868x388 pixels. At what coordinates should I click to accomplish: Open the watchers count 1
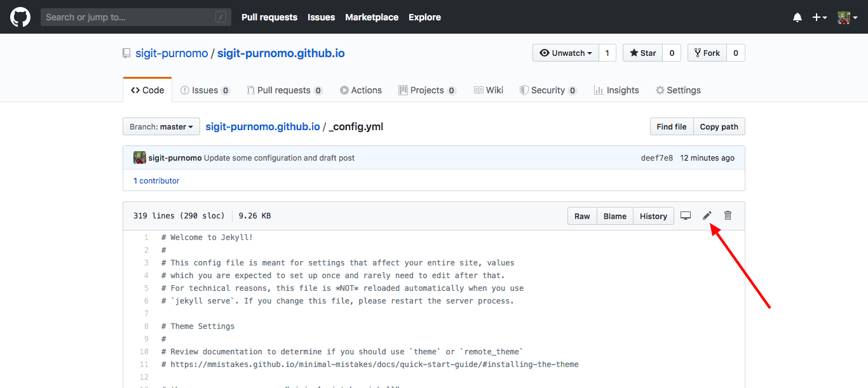tap(607, 53)
